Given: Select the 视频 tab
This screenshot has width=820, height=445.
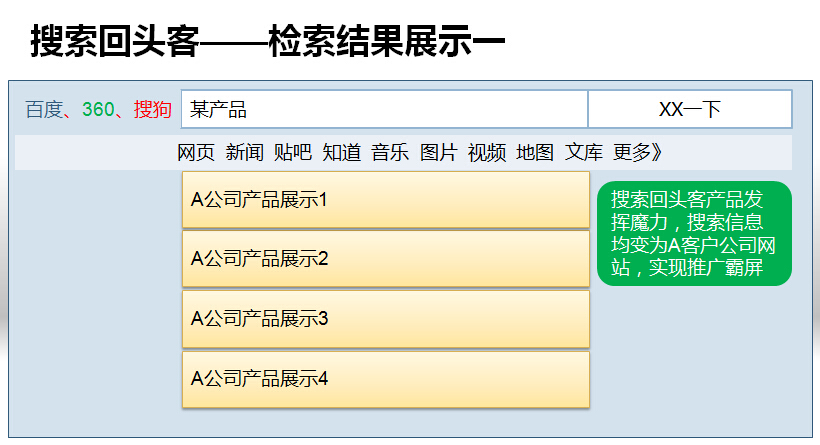Looking at the screenshot, I should [x=487, y=153].
